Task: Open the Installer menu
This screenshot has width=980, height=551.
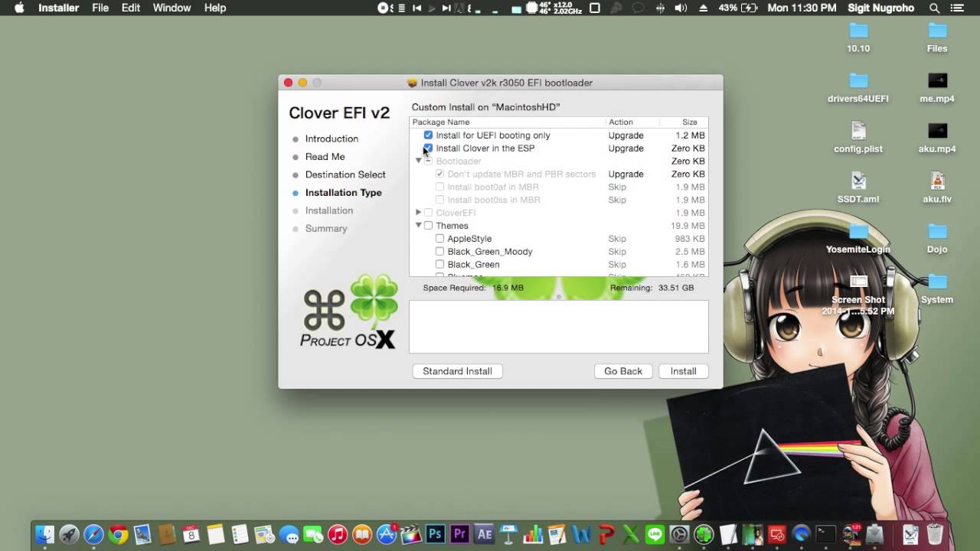Action: pyautogui.click(x=59, y=8)
